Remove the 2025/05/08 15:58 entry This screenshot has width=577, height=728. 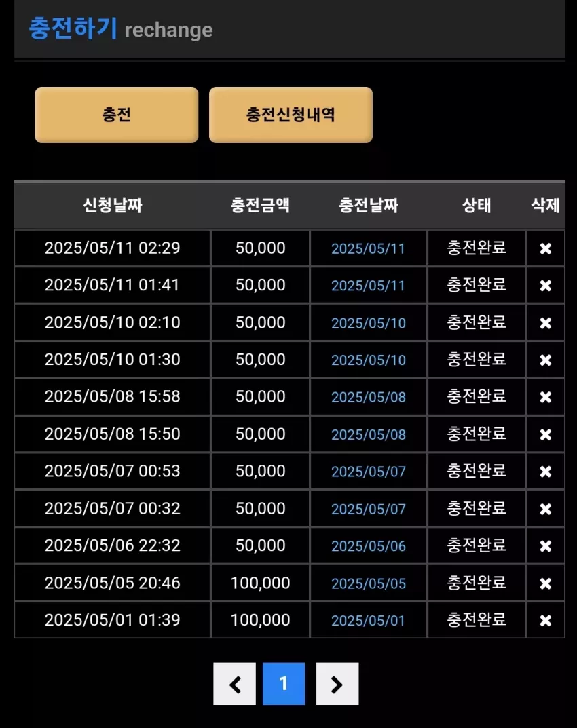[x=545, y=397]
